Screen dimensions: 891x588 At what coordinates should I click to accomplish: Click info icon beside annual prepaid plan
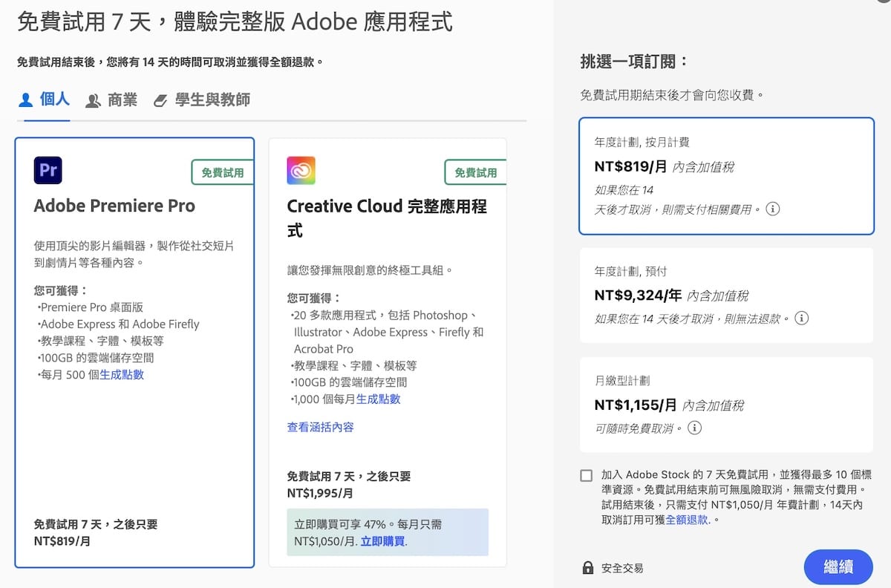pos(801,318)
